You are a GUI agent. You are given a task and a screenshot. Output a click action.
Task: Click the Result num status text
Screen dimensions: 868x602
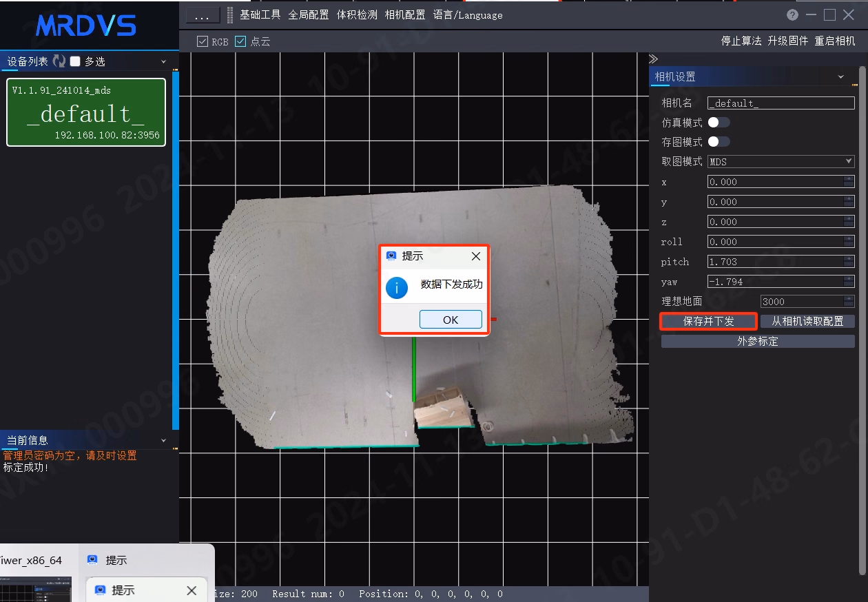[x=308, y=594]
